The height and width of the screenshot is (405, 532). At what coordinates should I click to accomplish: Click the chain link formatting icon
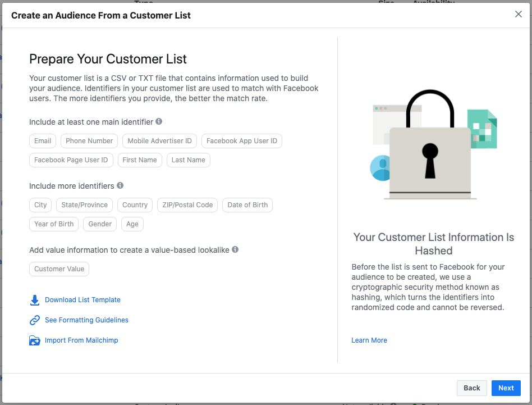click(x=35, y=320)
